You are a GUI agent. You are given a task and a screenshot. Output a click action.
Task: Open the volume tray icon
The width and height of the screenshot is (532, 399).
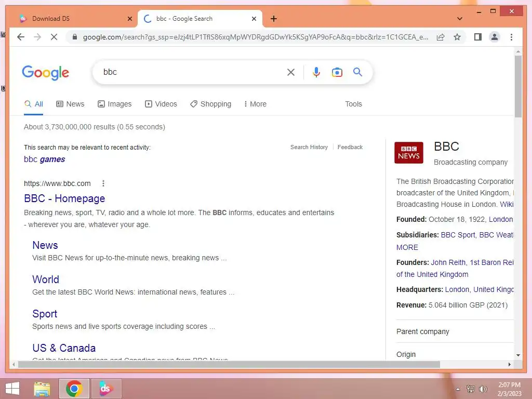pos(483,389)
